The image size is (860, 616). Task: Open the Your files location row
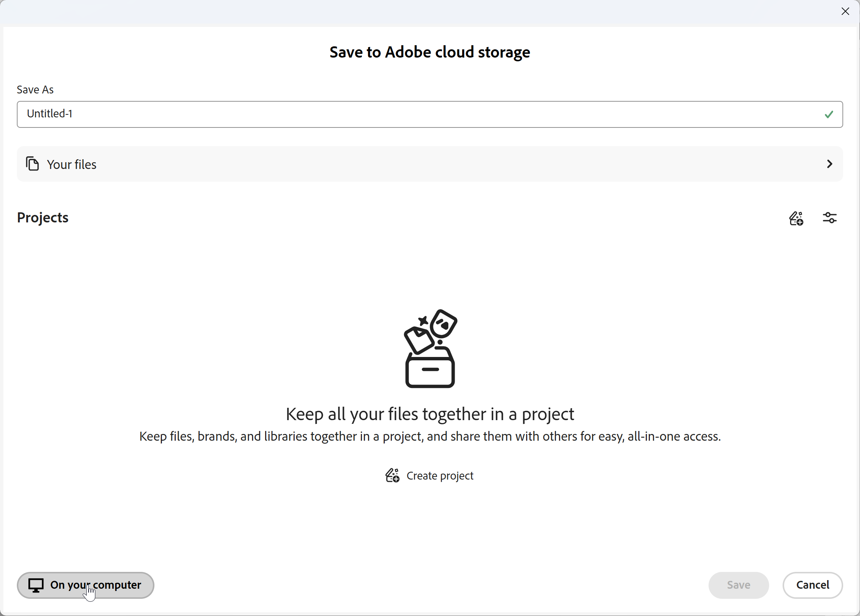[430, 164]
